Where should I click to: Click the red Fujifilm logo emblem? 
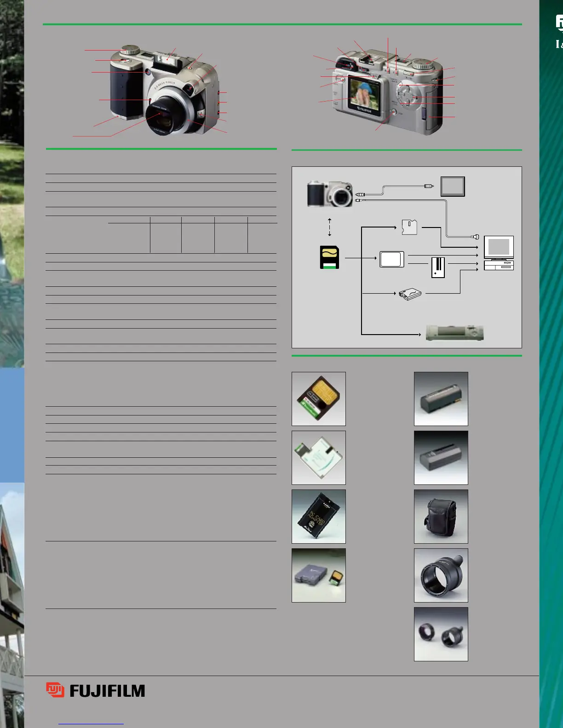pyautogui.click(x=55, y=690)
